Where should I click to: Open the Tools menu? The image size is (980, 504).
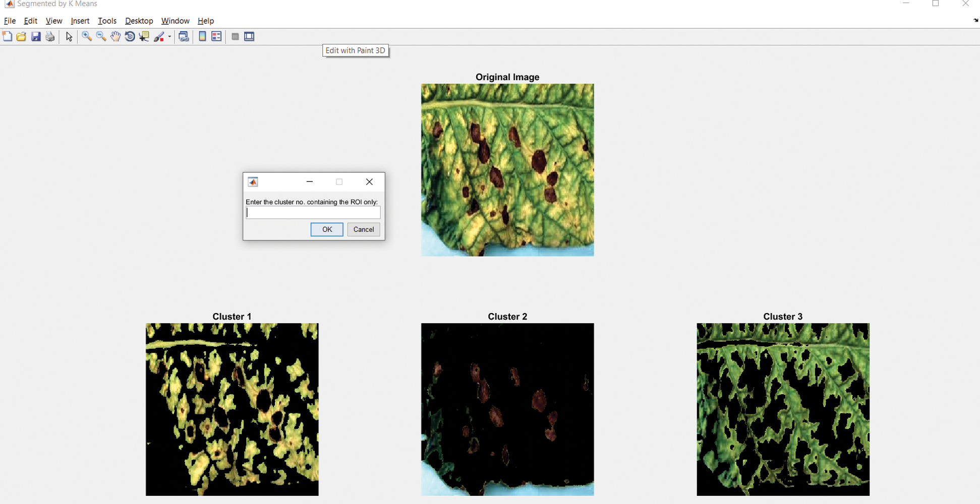coord(107,21)
